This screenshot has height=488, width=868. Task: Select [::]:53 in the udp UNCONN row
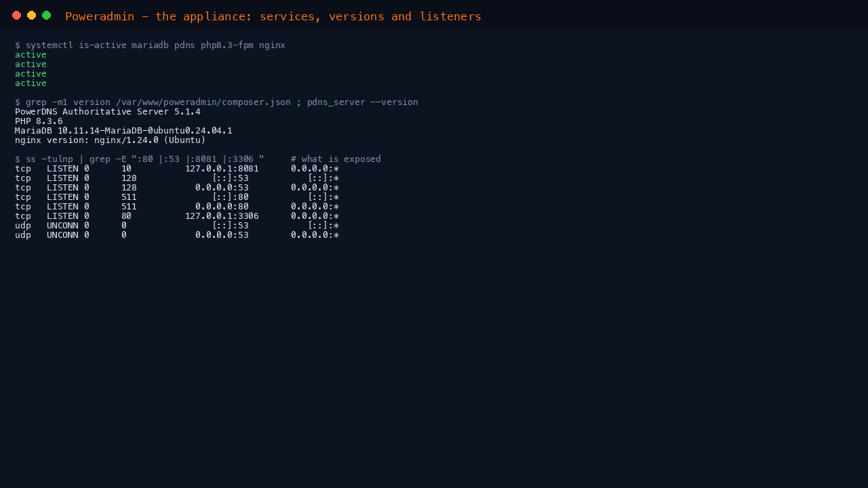231,226
